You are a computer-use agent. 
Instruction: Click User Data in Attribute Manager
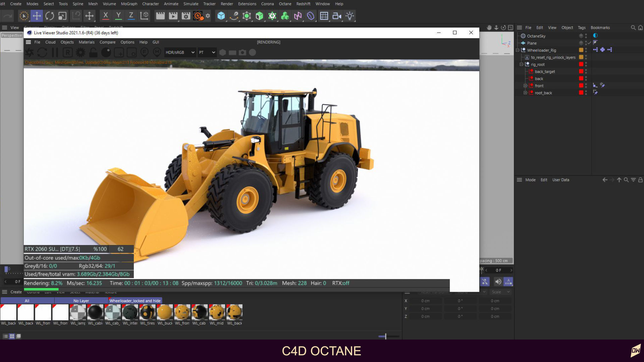point(560,180)
